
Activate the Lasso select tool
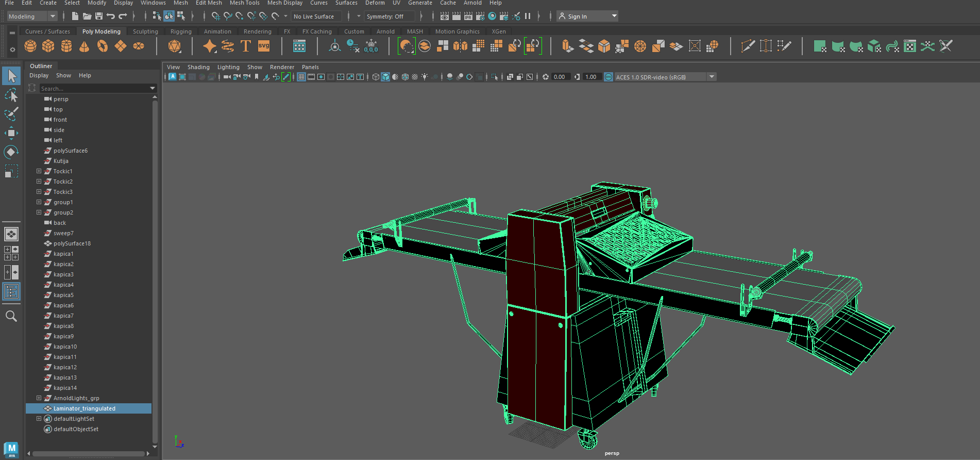pyautogui.click(x=11, y=95)
